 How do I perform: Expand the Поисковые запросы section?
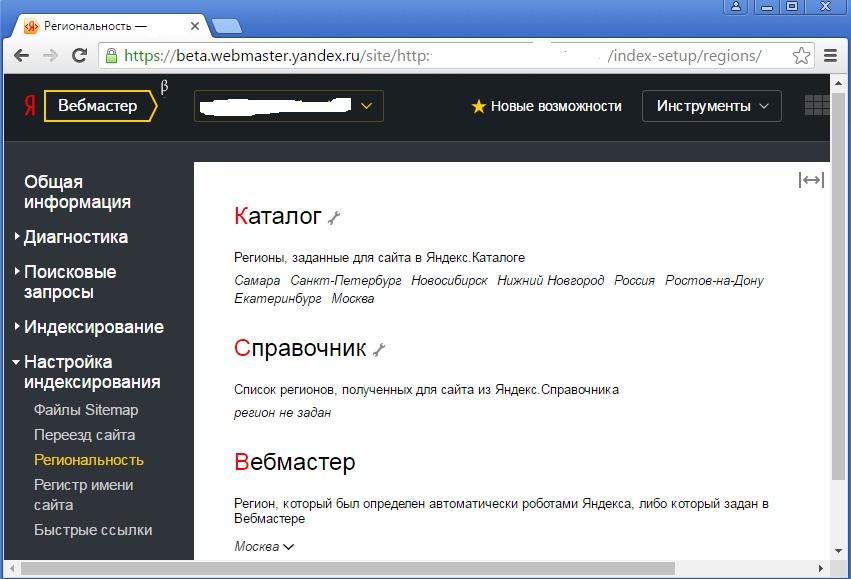click(x=70, y=282)
